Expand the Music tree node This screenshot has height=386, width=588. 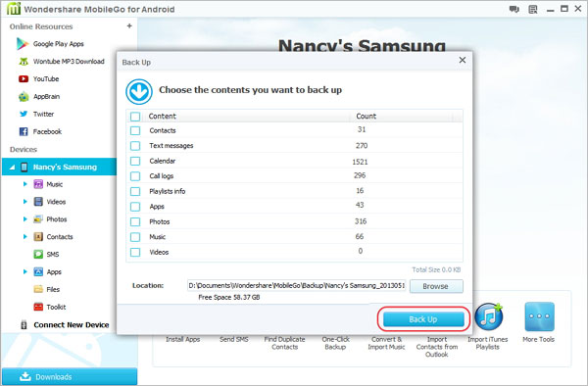click(25, 184)
